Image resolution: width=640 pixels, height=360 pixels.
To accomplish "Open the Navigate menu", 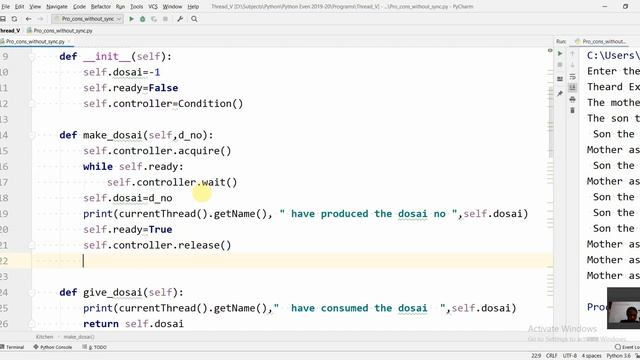I will click(x=57, y=7).
